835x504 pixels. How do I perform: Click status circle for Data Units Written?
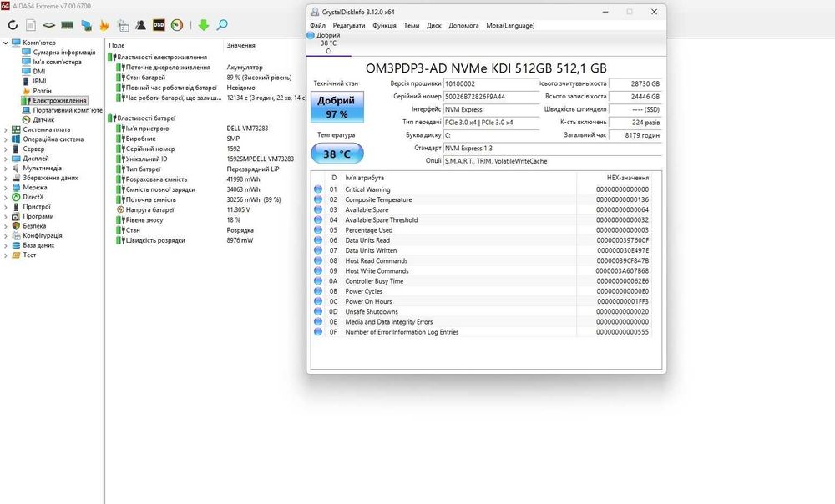point(318,250)
